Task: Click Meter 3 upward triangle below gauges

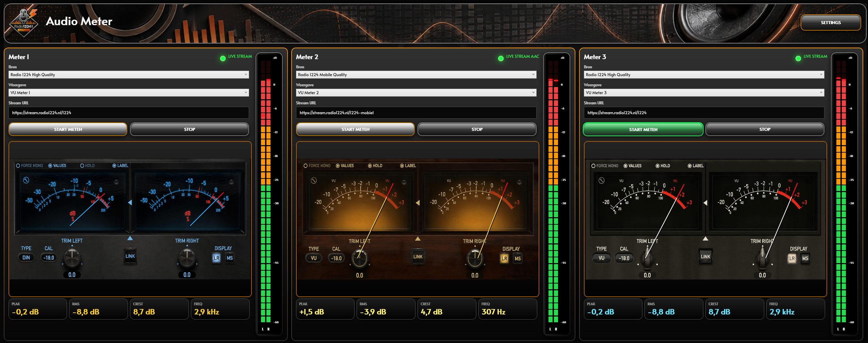Action: click(x=706, y=239)
